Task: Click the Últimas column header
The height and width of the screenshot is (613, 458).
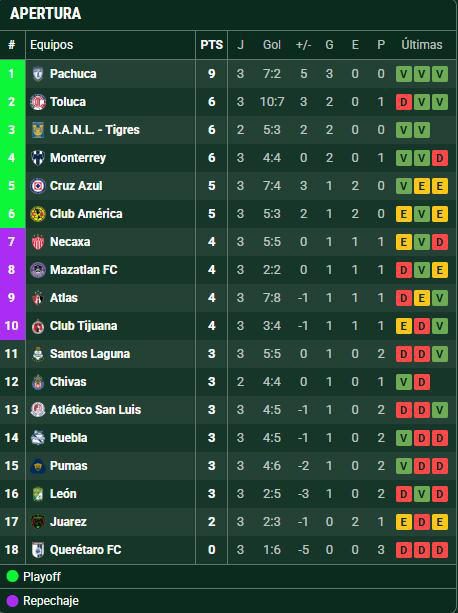Action: pyautogui.click(x=422, y=45)
